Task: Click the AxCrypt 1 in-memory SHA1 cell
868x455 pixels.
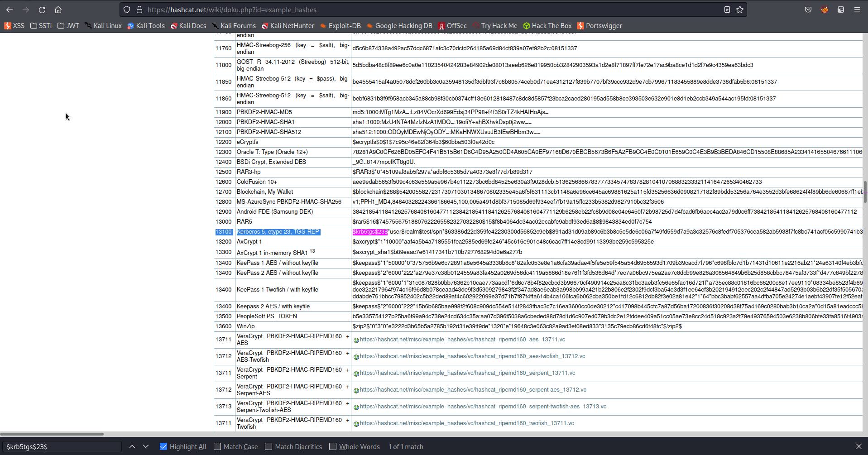Action: pyautogui.click(x=293, y=252)
